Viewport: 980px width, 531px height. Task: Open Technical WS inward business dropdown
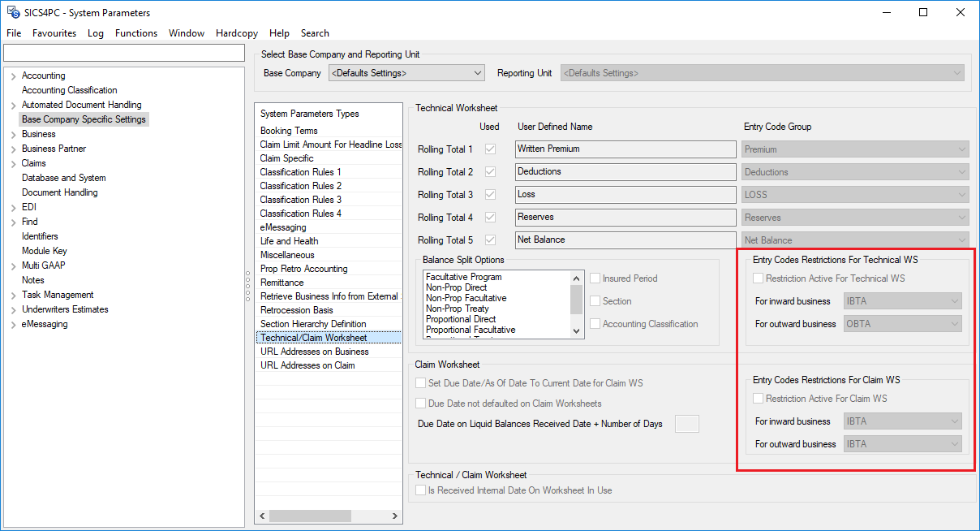tap(902, 301)
